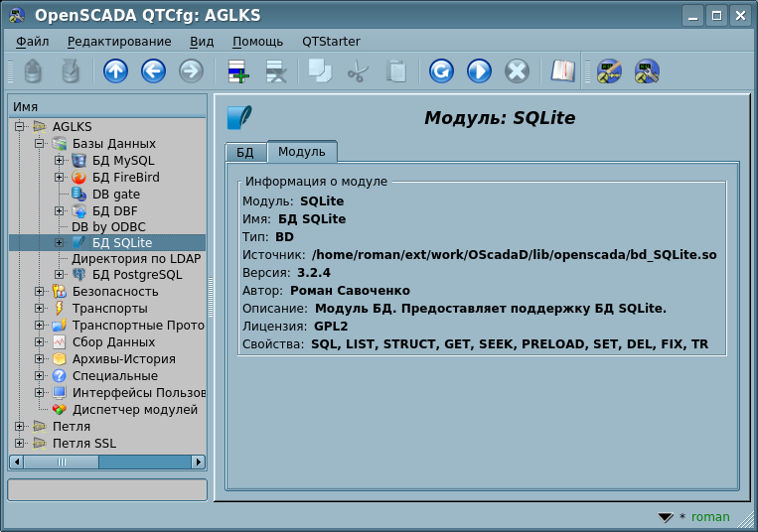Viewport: 758px width, 532px height.
Task: Open the manual book icon
Action: point(563,71)
